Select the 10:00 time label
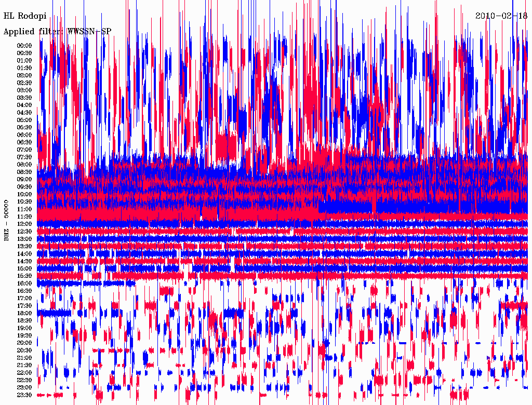This screenshot has width=532, height=405. click(24, 194)
